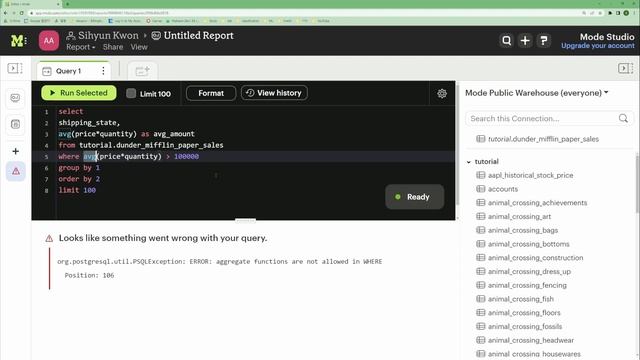Screen dimensions: 640x360
Task: Click table icon beside animal_crossing_art
Action: [x=480, y=216]
